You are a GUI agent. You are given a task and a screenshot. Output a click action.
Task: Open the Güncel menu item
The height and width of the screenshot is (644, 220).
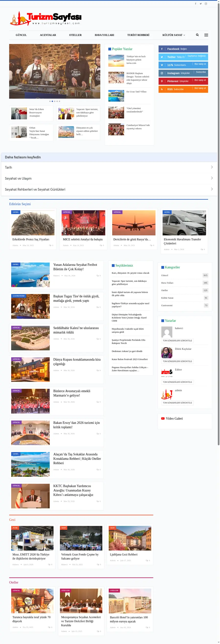point(21,35)
